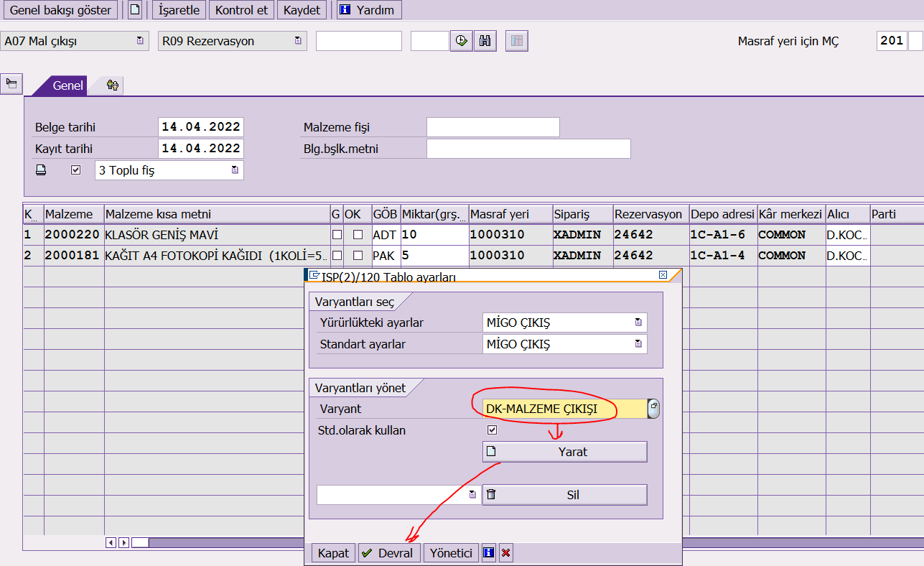This screenshot has height=566, width=924.
Task: Click the Kâr merkezi column header
Action: [x=790, y=214]
